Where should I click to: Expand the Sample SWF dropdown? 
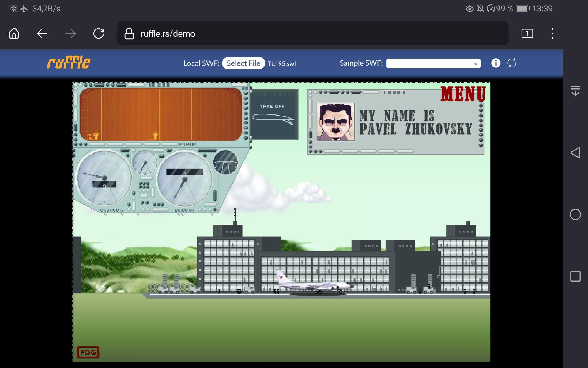tap(433, 63)
